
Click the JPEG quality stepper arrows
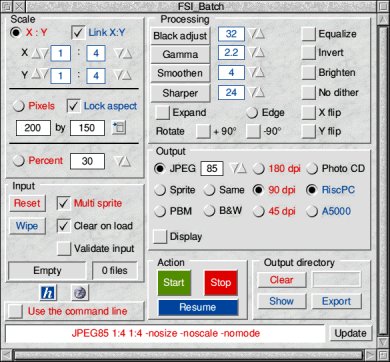239,169
